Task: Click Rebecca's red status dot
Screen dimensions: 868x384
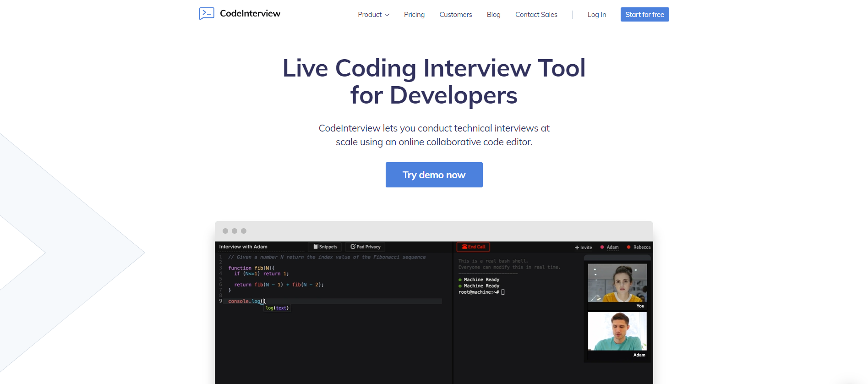Action: 628,247
